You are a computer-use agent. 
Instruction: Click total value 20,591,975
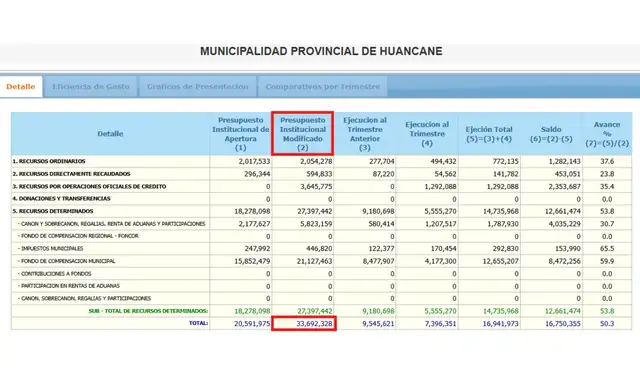click(x=253, y=324)
